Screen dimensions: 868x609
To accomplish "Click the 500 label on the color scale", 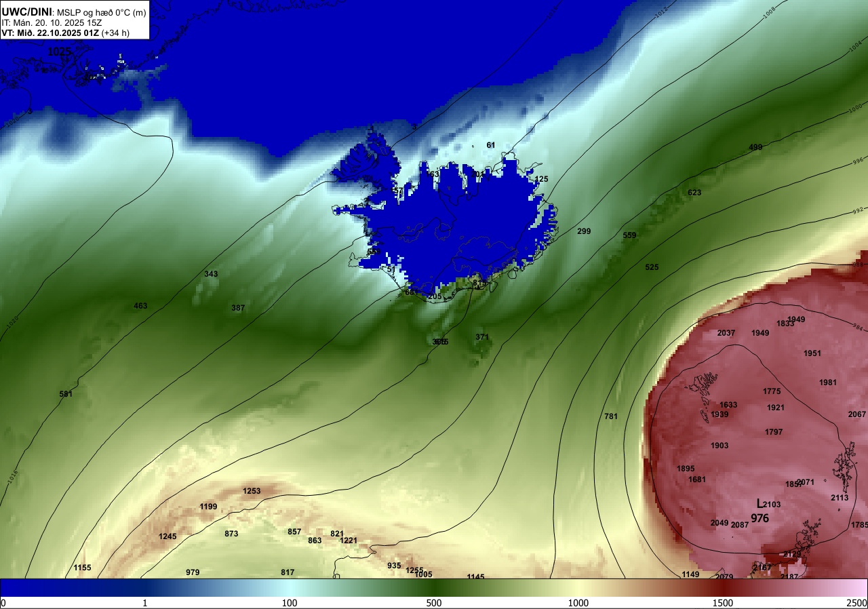I will (x=434, y=603).
